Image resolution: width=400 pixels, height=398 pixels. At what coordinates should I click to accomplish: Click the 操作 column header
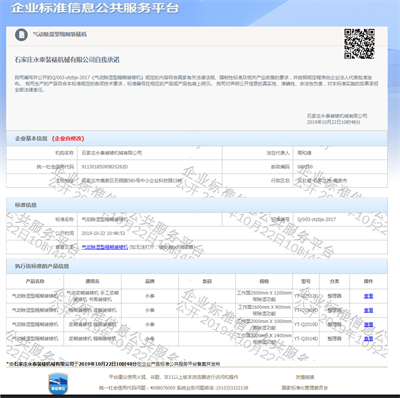coord(368,281)
